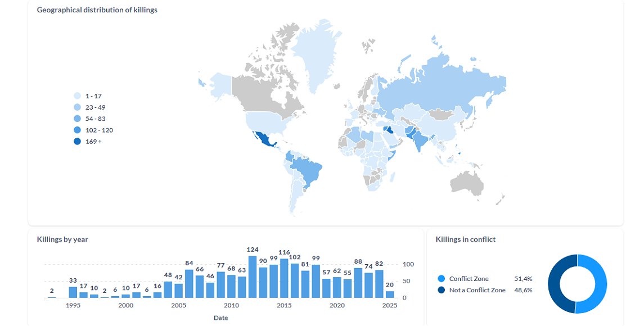Click the 169 + legend swatch
Image resolution: width=644 pixels, height=326 pixels.
(x=77, y=142)
